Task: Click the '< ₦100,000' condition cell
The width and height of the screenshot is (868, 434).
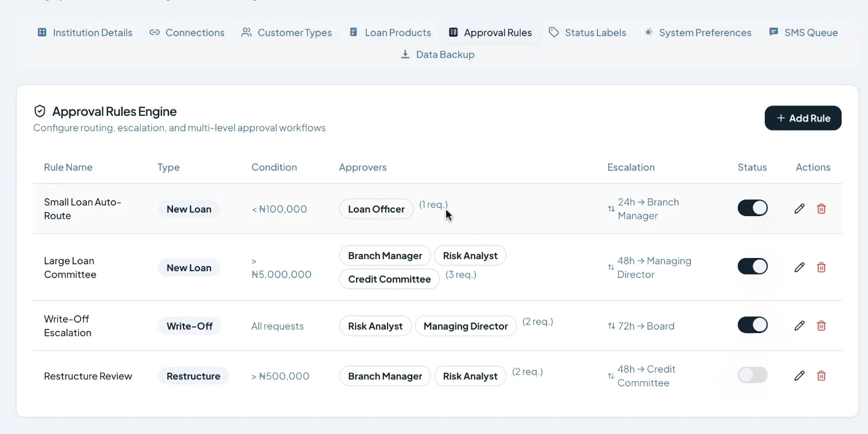Action: click(x=279, y=209)
